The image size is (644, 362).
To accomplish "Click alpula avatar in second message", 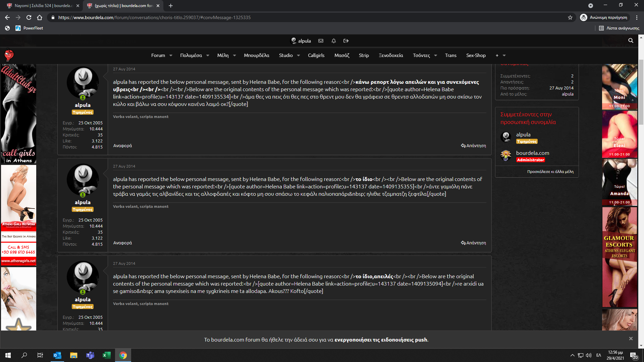I will point(83,180).
